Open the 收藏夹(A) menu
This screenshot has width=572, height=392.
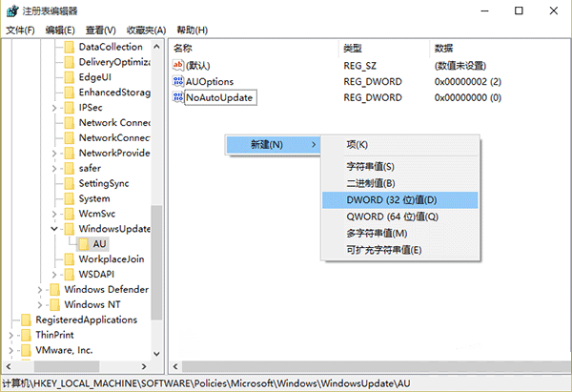(146, 30)
